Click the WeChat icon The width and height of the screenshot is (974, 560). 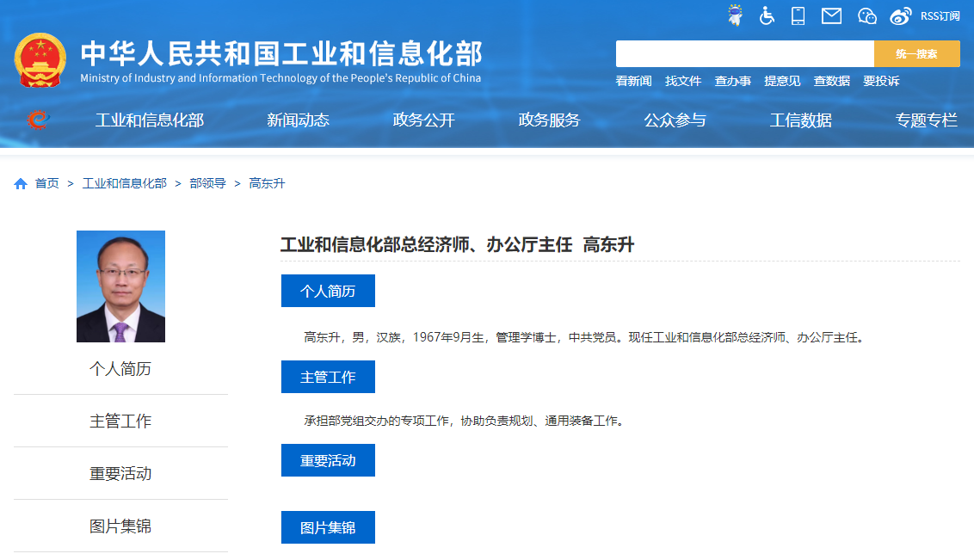[866, 15]
